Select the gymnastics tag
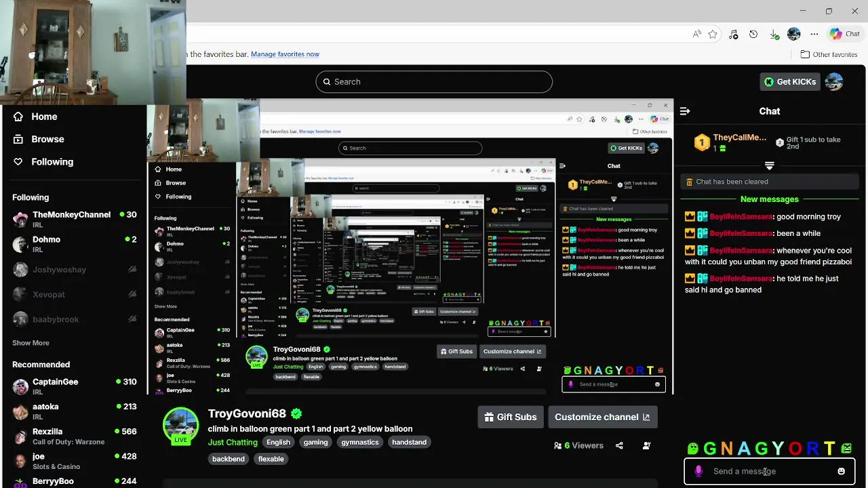 pyautogui.click(x=359, y=442)
